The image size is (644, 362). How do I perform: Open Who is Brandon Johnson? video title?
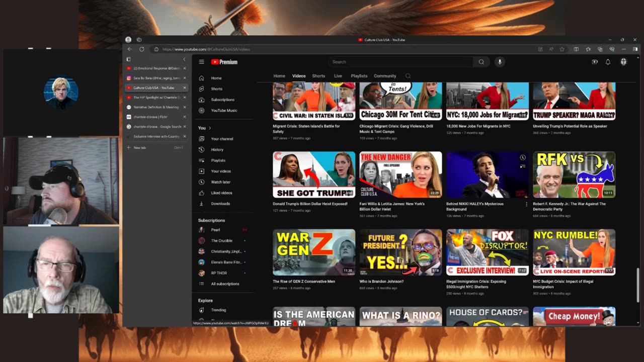(381, 282)
